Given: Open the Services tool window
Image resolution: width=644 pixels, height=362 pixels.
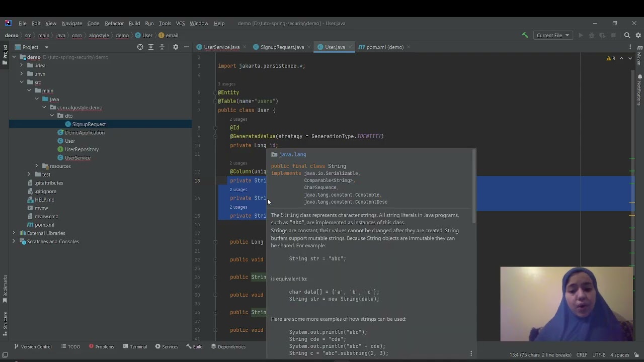Looking at the screenshot, I should point(167,347).
